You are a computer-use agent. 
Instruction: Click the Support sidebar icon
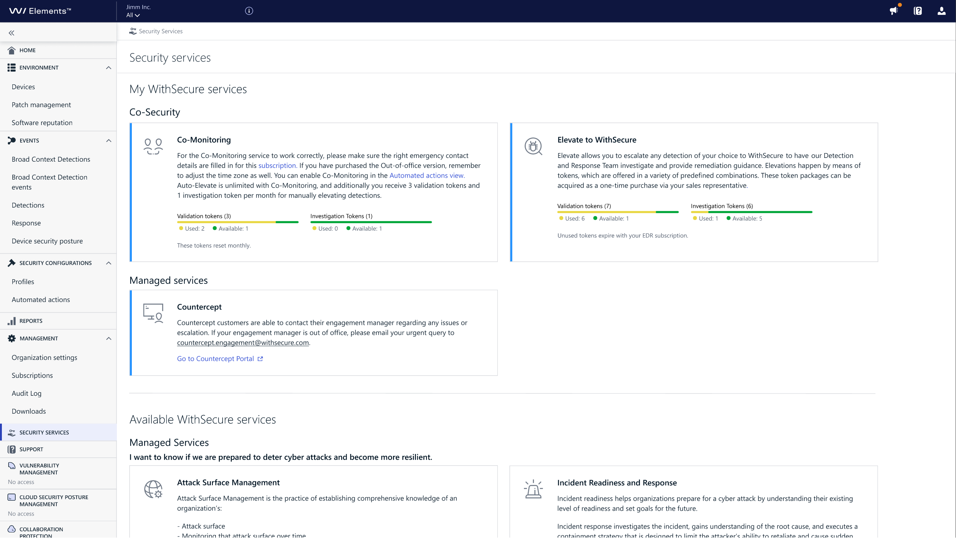coord(11,449)
